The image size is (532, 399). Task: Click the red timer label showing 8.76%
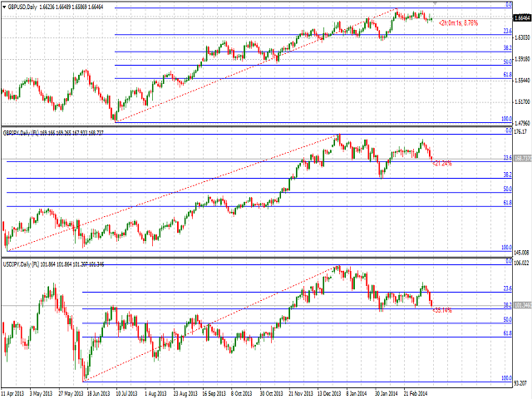[458, 23]
